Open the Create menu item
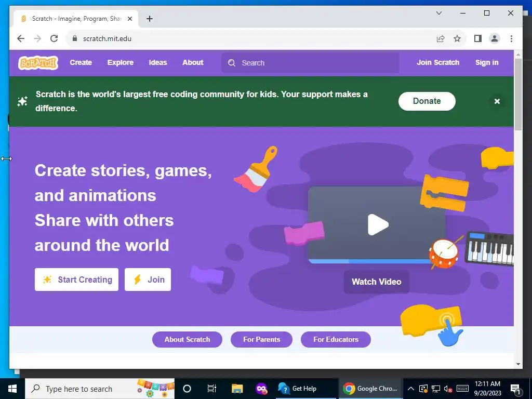532x399 pixels. (x=81, y=62)
